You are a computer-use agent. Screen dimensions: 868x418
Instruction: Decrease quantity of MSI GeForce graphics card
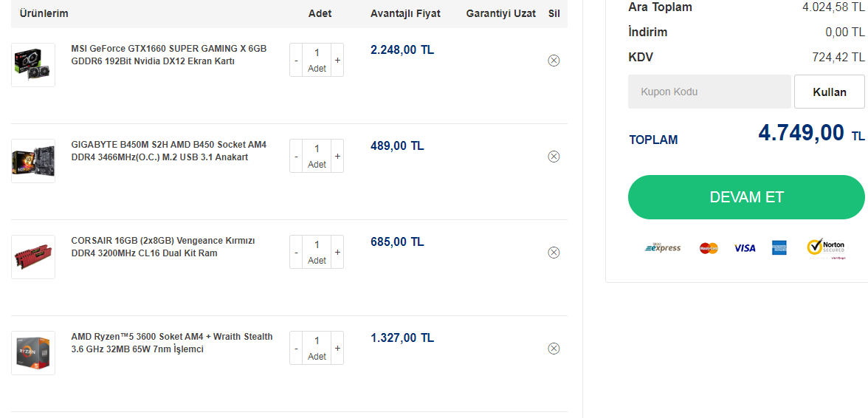pos(296,60)
